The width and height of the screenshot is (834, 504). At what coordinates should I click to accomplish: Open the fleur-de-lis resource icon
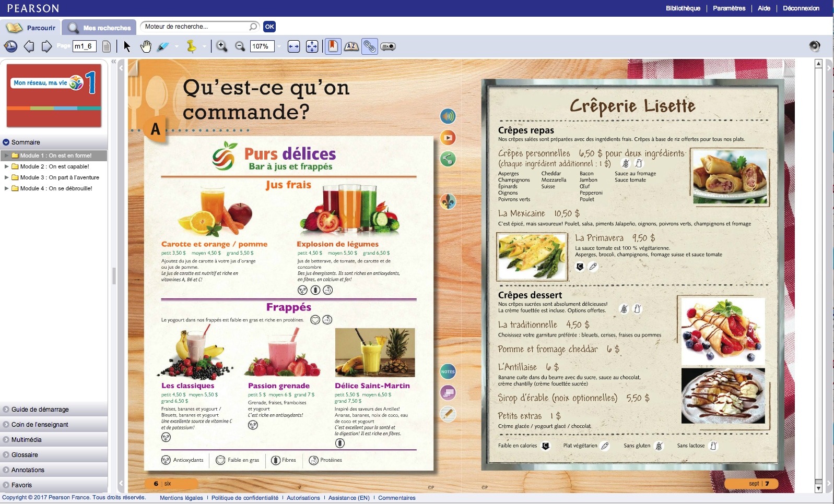pos(448,201)
